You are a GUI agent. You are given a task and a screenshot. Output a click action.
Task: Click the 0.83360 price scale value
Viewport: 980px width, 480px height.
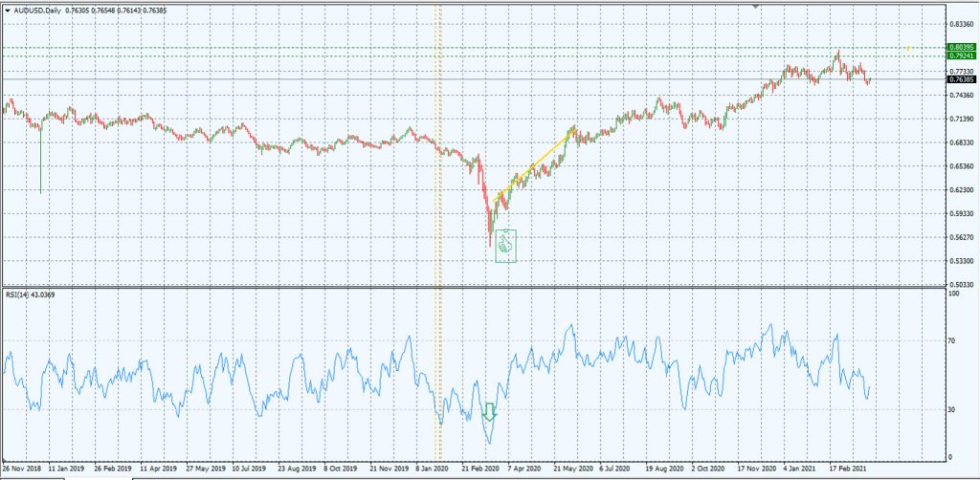[960, 24]
